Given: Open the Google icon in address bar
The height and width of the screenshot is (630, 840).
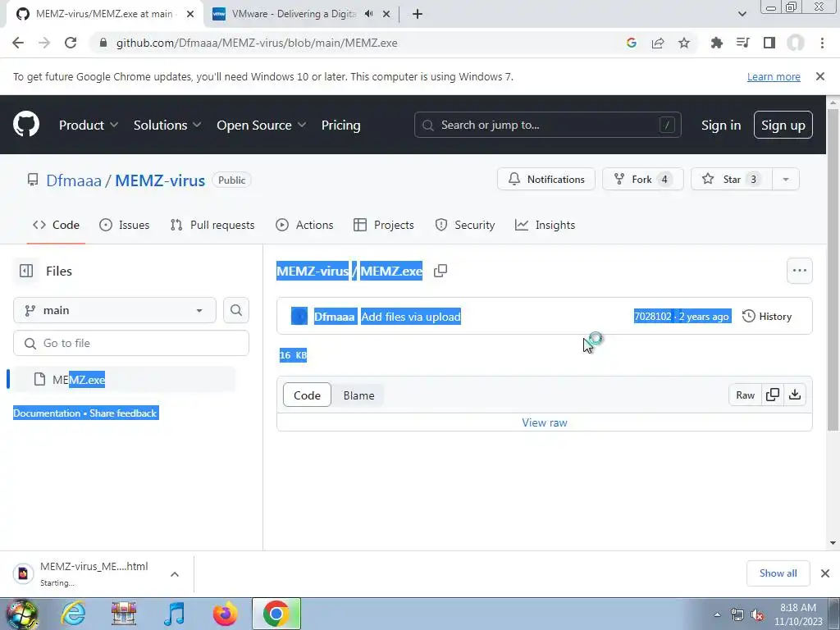Looking at the screenshot, I should tap(632, 43).
